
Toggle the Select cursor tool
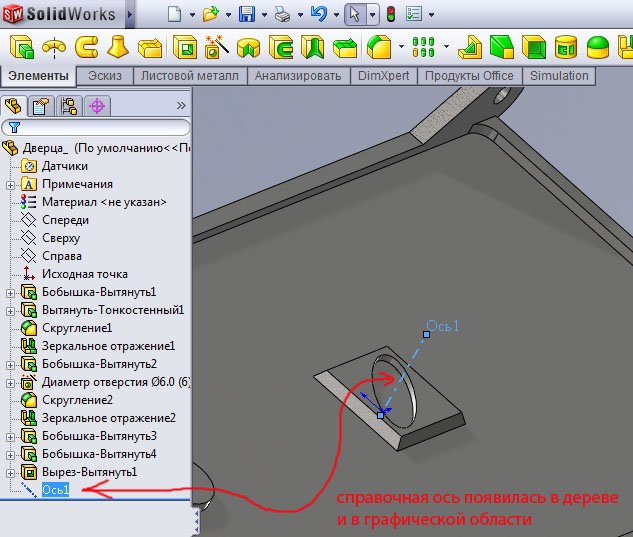point(354,15)
